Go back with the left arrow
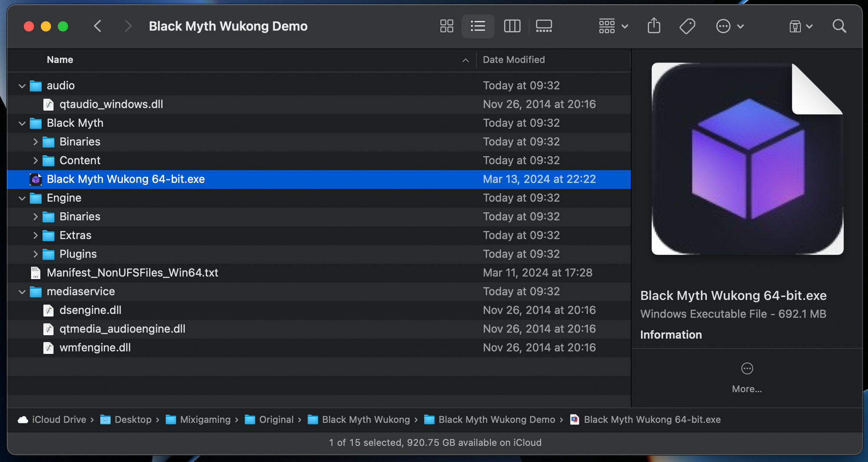 tap(98, 26)
